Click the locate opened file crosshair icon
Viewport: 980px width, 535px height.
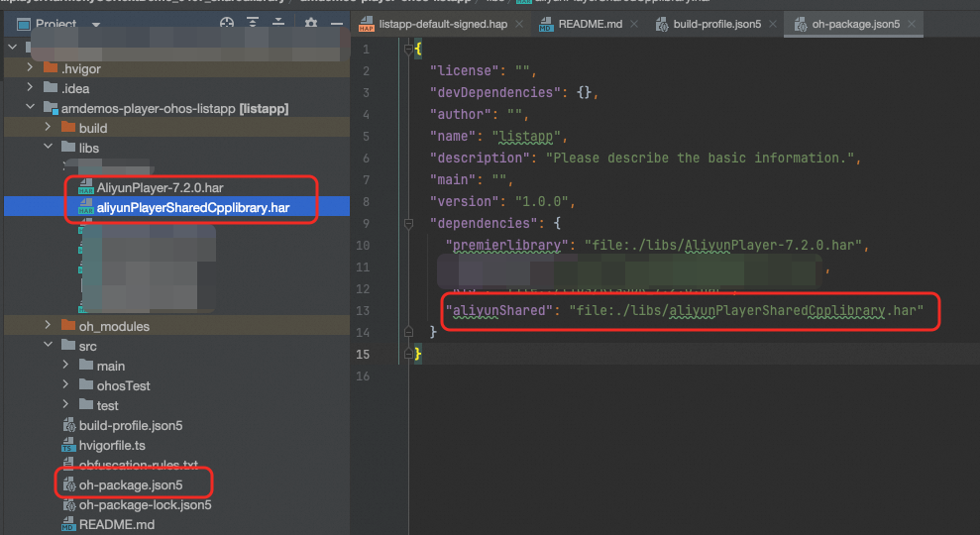(227, 24)
